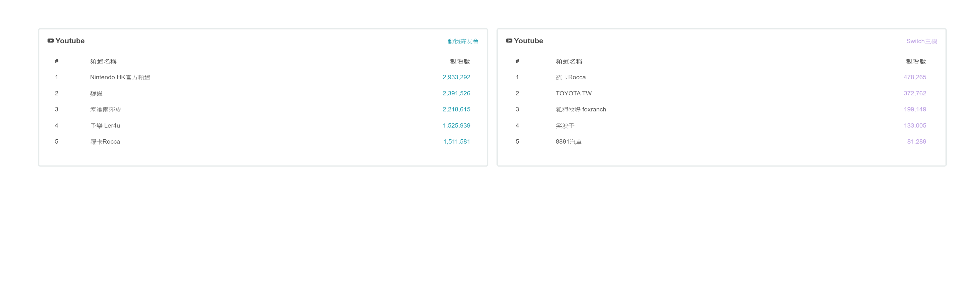This screenshot has height=286, width=980.
Task: Click the 笑波子 channel name
Action: pos(565,126)
